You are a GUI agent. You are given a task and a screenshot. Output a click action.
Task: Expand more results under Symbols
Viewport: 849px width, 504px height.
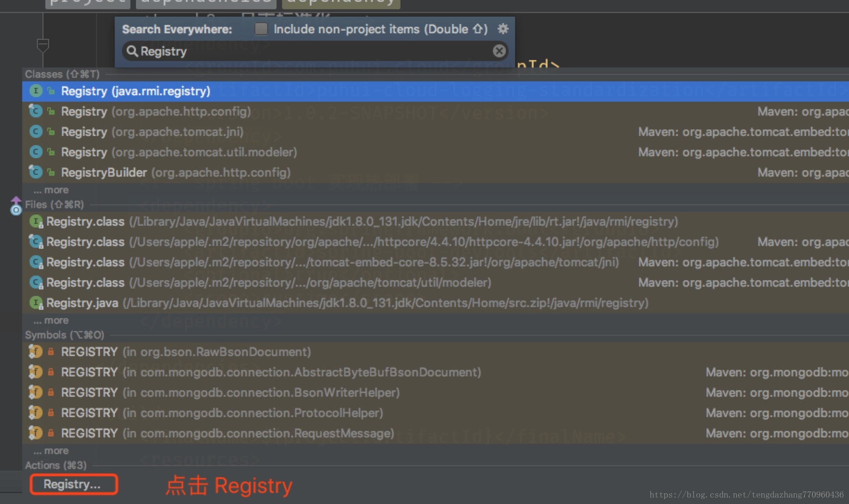(51, 451)
